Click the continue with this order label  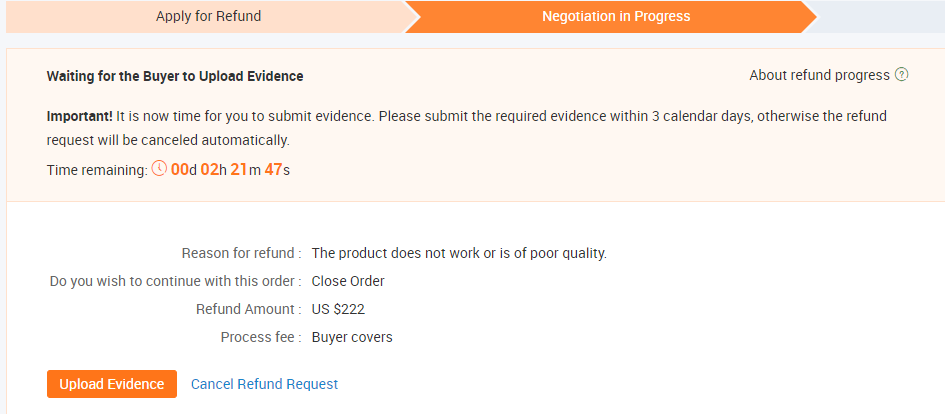coord(175,281)
